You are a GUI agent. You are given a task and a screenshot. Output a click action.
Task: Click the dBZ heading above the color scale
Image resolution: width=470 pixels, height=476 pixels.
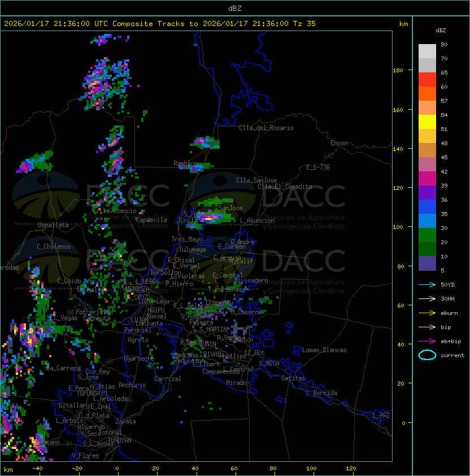point(441,31)
